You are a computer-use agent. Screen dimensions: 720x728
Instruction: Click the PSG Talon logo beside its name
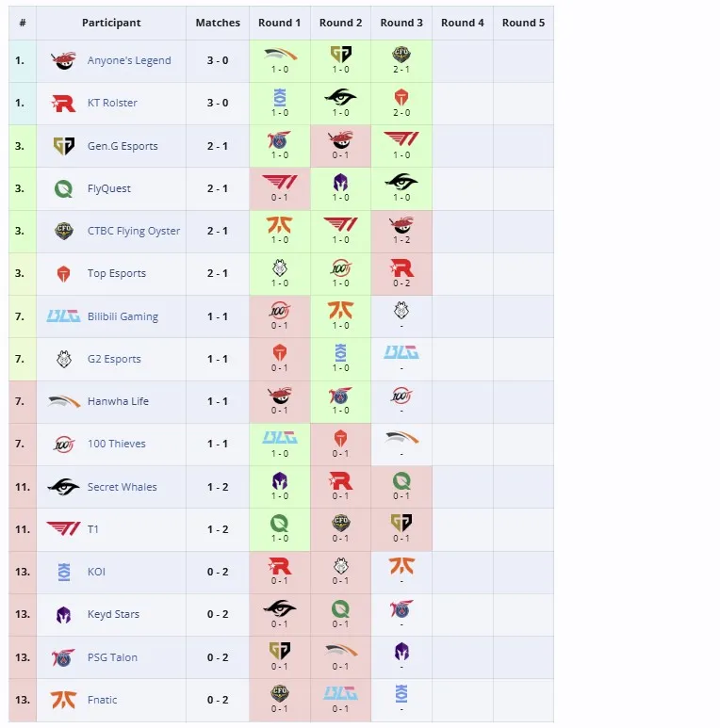pyautogui.click(x=64, y=657)
